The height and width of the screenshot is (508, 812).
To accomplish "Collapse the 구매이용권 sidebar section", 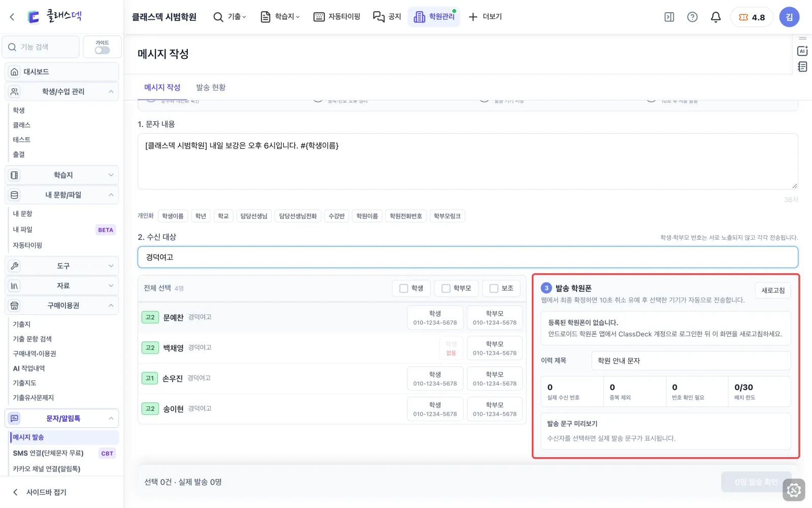I will 111,305.
